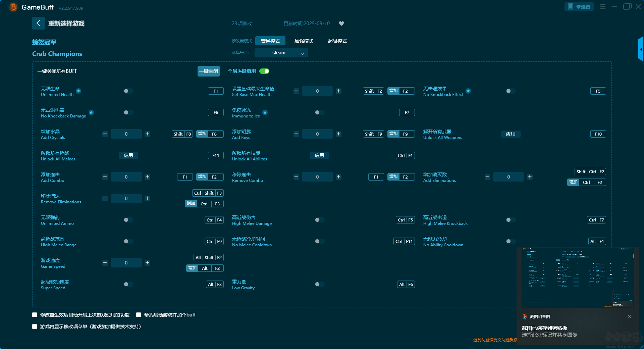The height and width of the screenshot is (349, 644).
Task: Check auto-enable last used functions checkbox
Action: coord(35,315)
